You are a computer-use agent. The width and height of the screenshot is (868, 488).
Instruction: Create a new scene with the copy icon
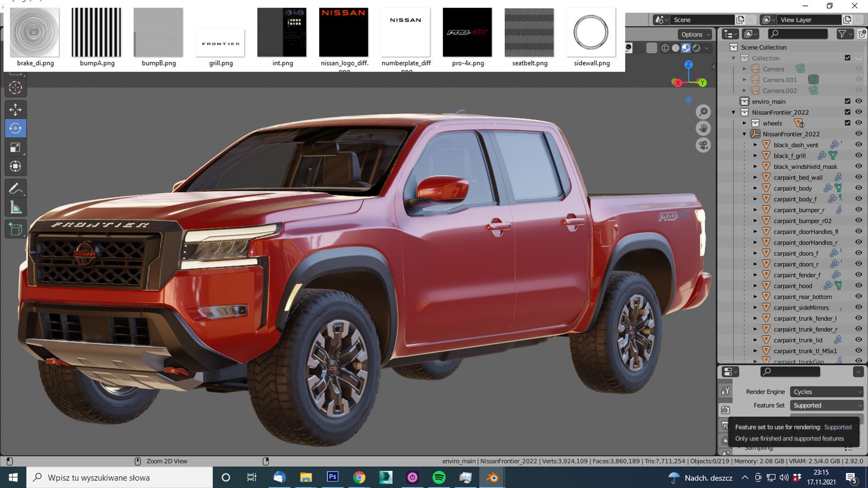coord(740,20)
